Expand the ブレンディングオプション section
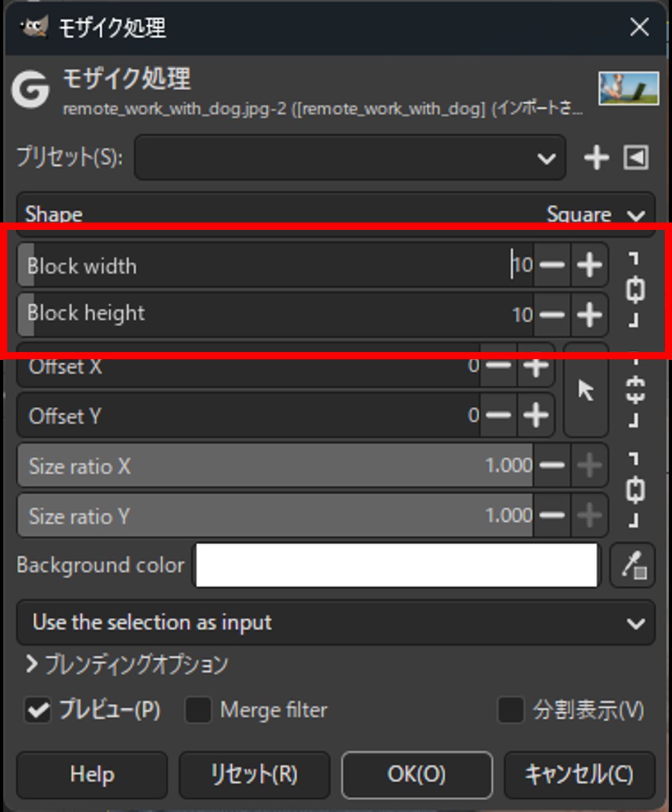This screenshot has width=672, height=812. (32, 665)
